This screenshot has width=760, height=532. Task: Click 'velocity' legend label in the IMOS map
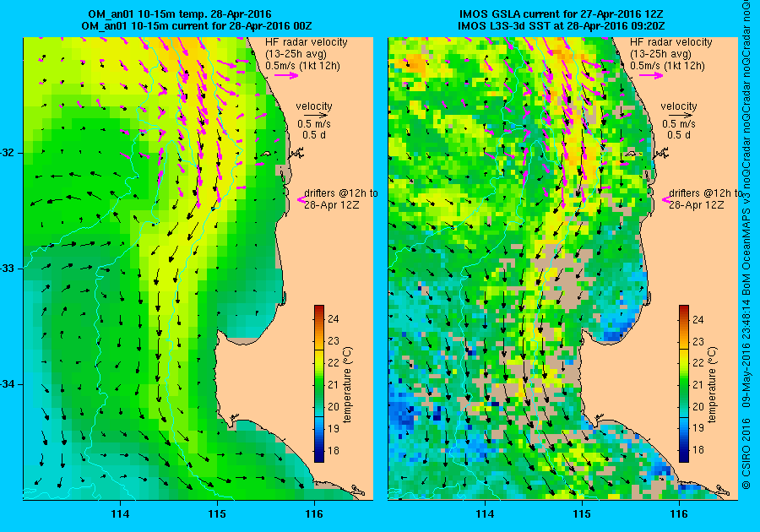679,106
